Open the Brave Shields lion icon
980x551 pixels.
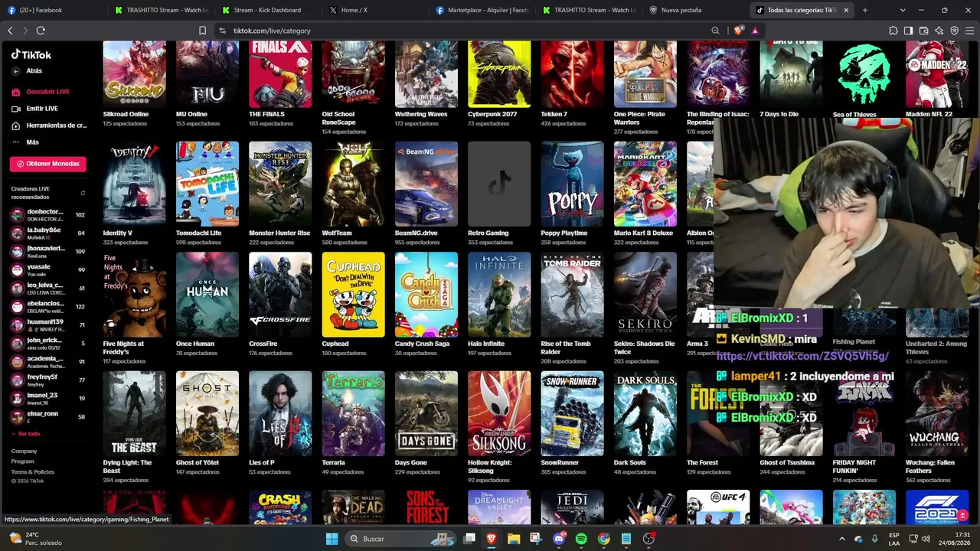738,31
